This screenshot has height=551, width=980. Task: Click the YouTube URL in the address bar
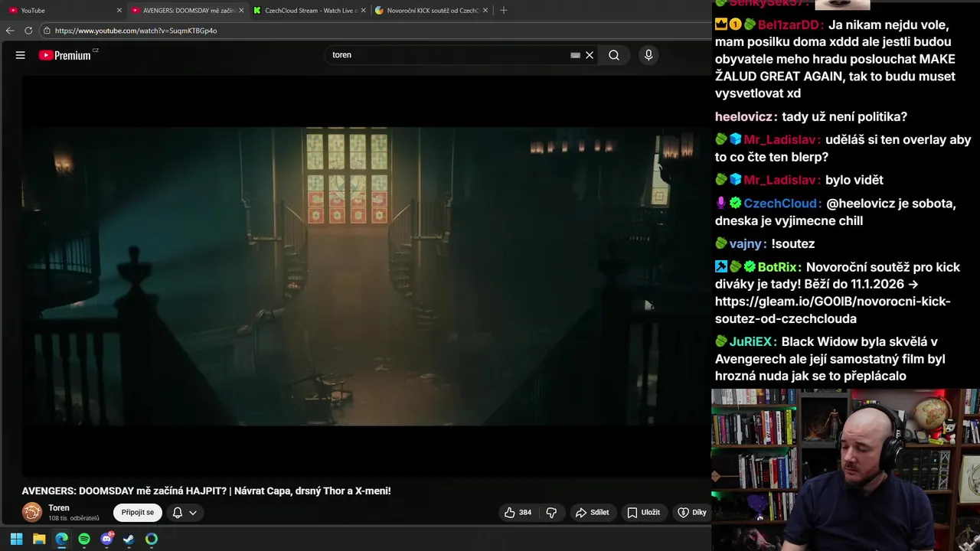(136, 31)
